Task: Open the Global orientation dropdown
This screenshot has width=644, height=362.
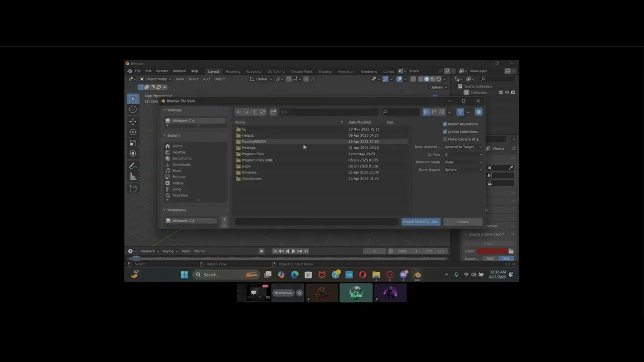Action: [x=261, y=79]
